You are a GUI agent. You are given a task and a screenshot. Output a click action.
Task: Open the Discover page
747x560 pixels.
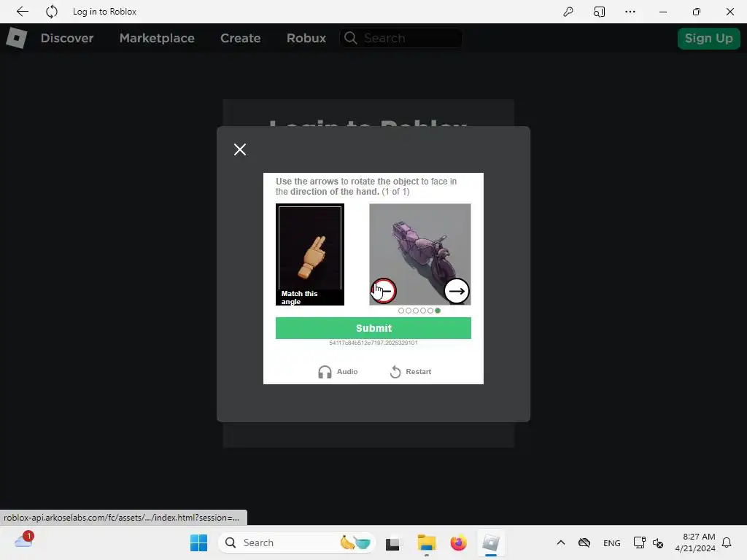(67, 38)
